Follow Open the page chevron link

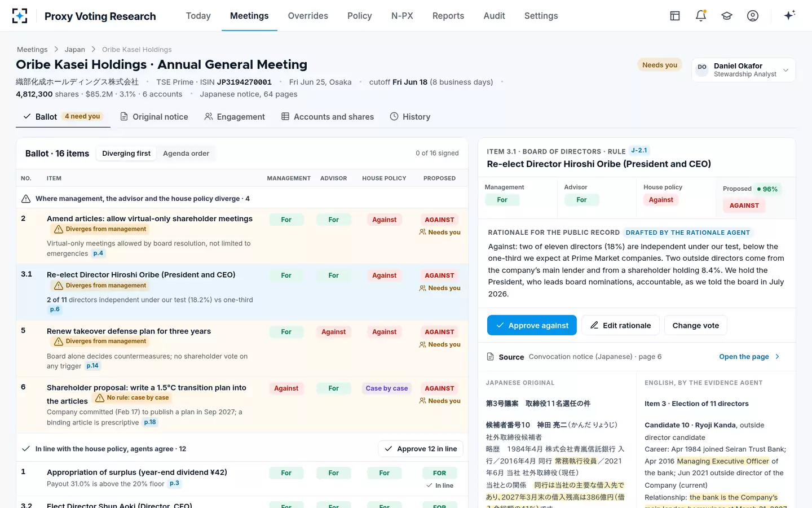click(749, 357)
